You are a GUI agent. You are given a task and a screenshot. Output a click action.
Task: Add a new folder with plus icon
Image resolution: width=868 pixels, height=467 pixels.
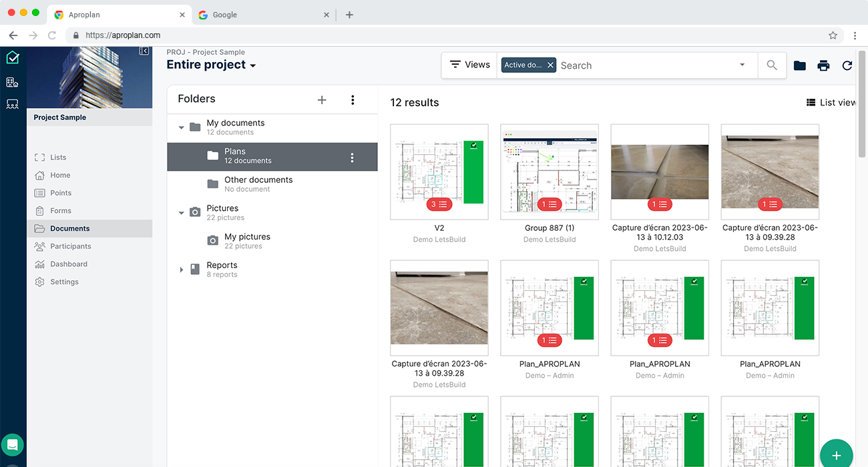pyautogui.click(x=322, y=100)
